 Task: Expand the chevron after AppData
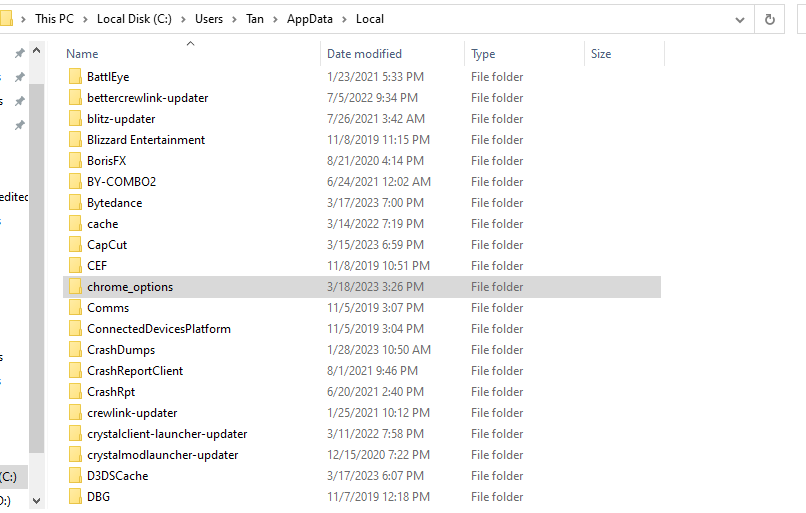click(344, 20)
